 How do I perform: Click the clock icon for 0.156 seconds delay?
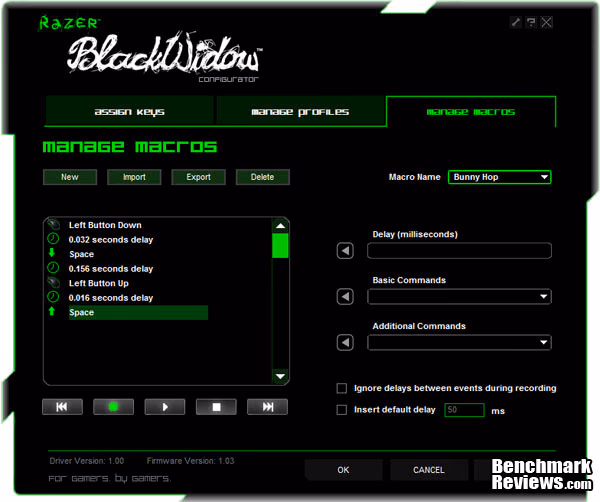(53, 268)
